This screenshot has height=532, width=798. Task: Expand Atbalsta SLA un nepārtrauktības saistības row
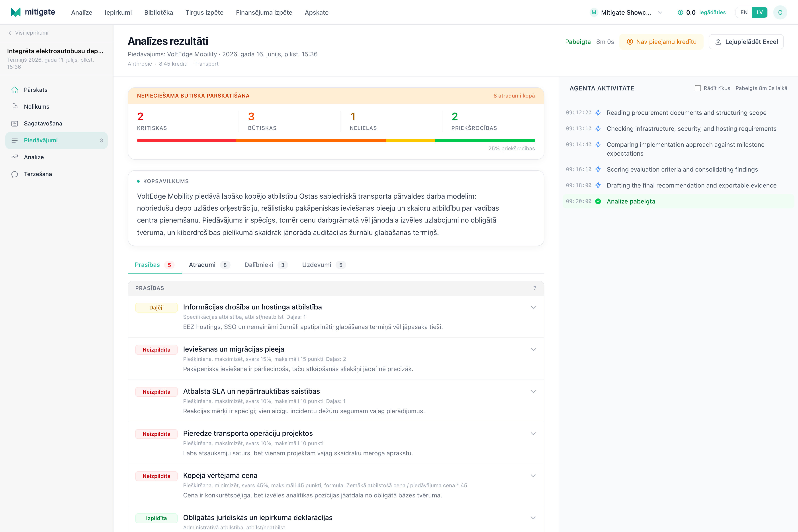click(533, 391)
